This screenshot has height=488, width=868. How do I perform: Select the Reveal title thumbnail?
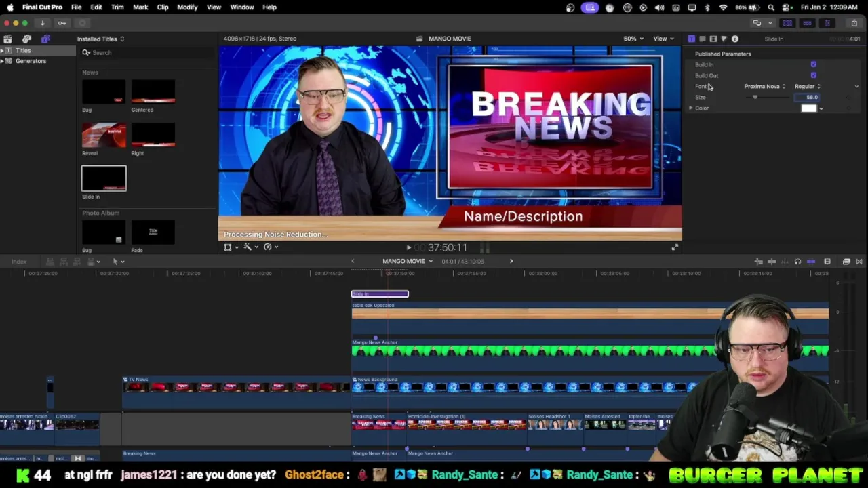pyautogui.click(x=104, y=136)
